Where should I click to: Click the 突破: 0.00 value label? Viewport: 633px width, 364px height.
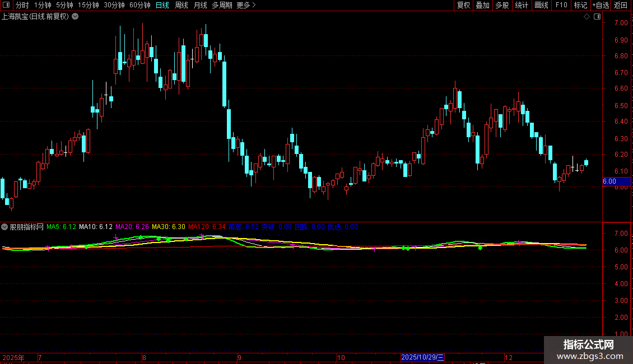[277, 227]
